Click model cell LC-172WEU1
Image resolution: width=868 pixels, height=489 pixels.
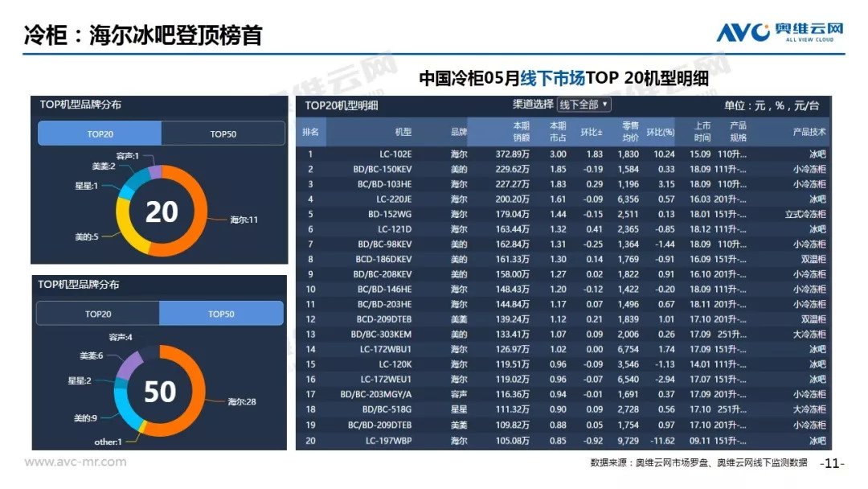coord(386,379)
